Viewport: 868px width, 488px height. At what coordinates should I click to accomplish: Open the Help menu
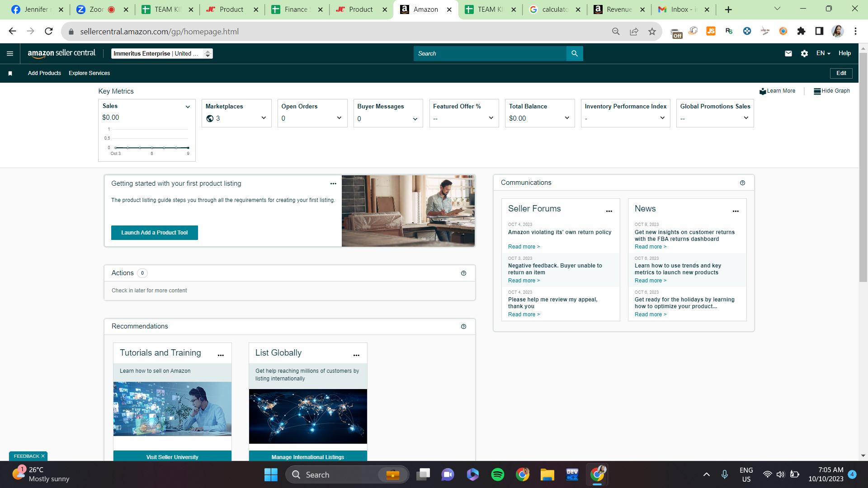(844, 53)
